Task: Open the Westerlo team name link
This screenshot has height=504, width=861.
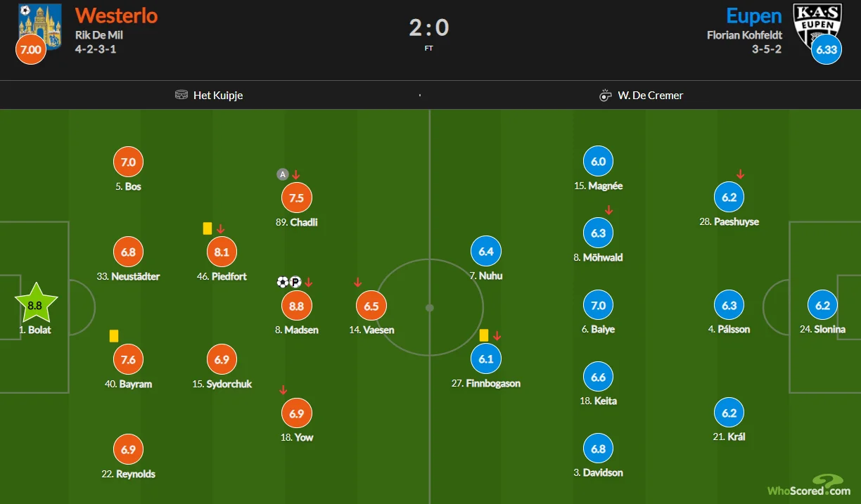Action: coord(116,15)
